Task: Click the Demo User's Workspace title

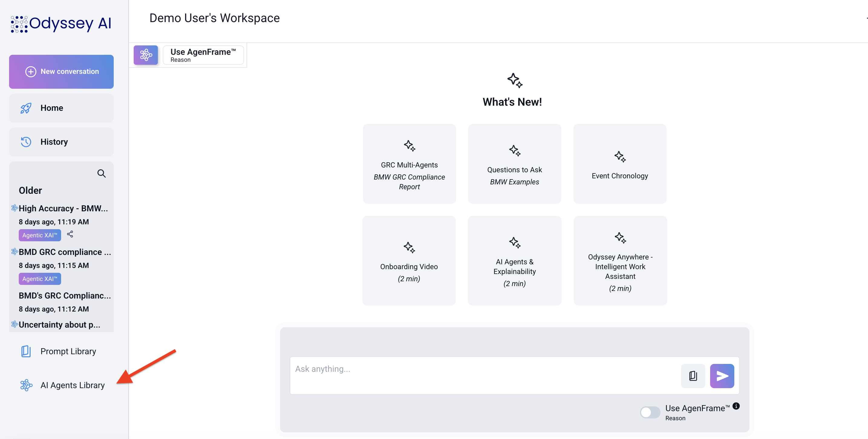Action: [214, 18]
